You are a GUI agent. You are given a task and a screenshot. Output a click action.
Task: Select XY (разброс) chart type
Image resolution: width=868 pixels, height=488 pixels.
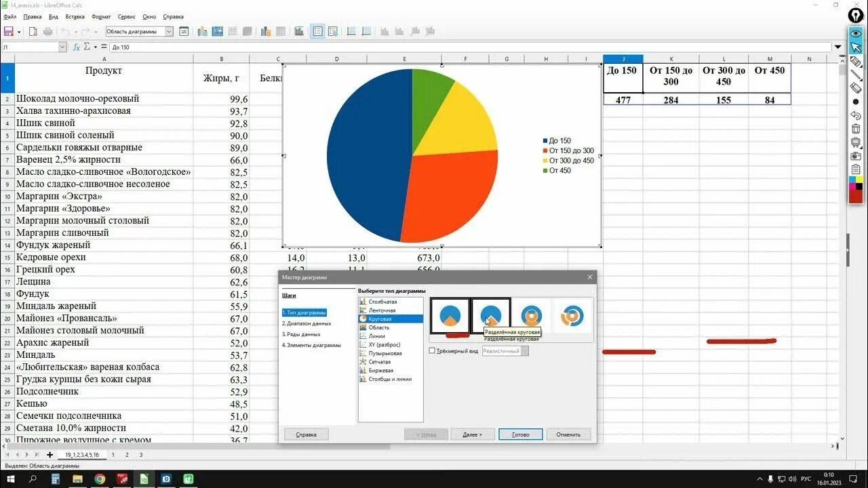391,344
